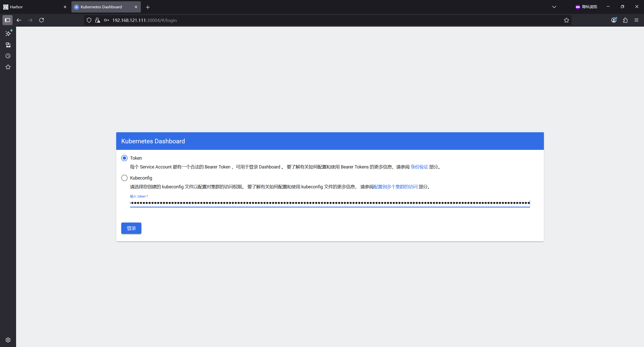Close the Harbor tab
Viewport: 644px width, 347px height.
(65, 7)
